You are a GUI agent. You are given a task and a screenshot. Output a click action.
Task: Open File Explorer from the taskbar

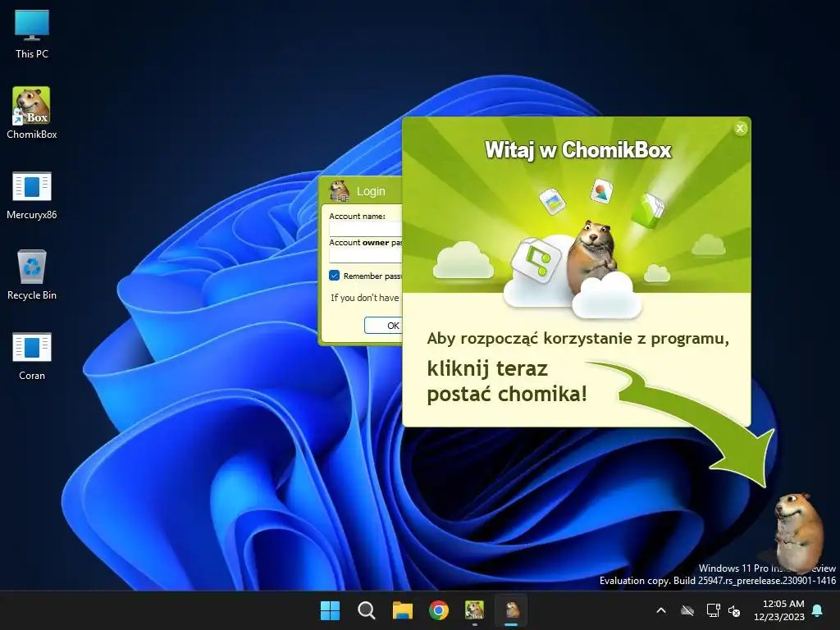click(x=402, y=610)
